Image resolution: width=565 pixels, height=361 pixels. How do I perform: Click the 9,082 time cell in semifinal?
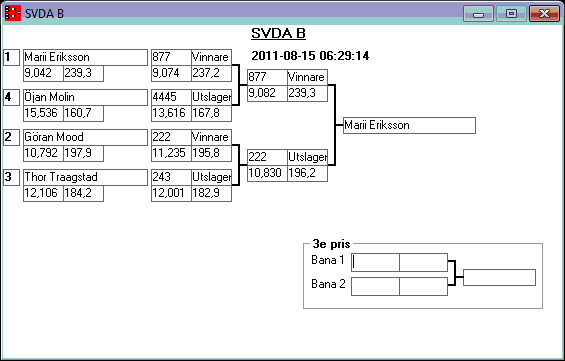click(x=267, y=93)
